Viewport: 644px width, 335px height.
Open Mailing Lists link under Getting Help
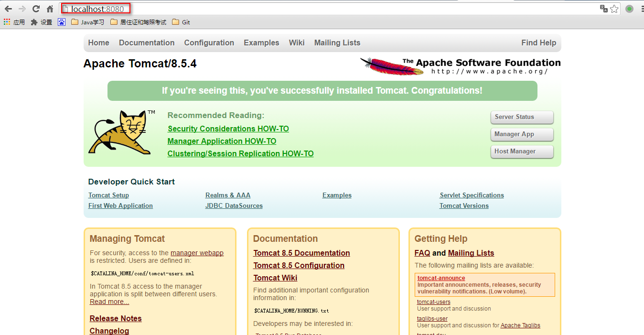471,253
